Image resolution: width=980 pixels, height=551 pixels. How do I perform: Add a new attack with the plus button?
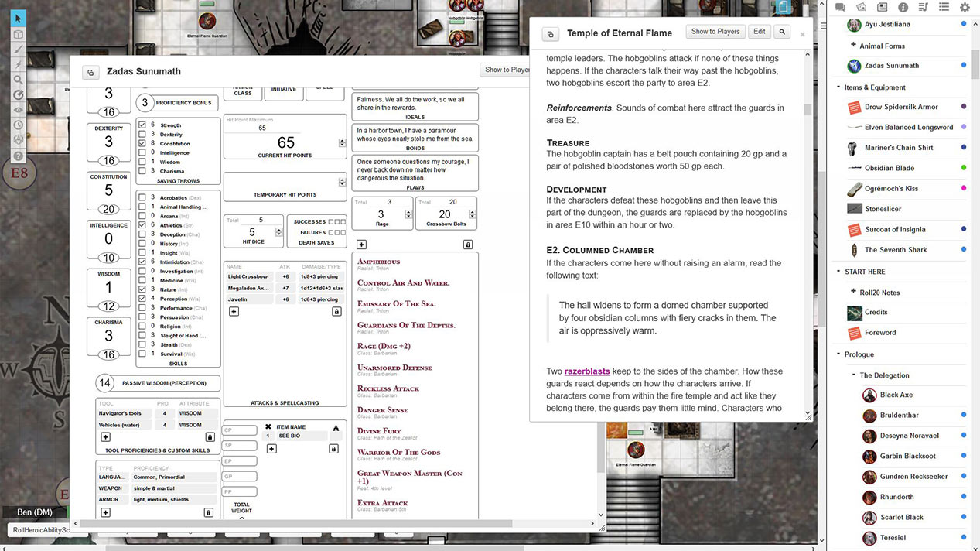coord(234,312)
